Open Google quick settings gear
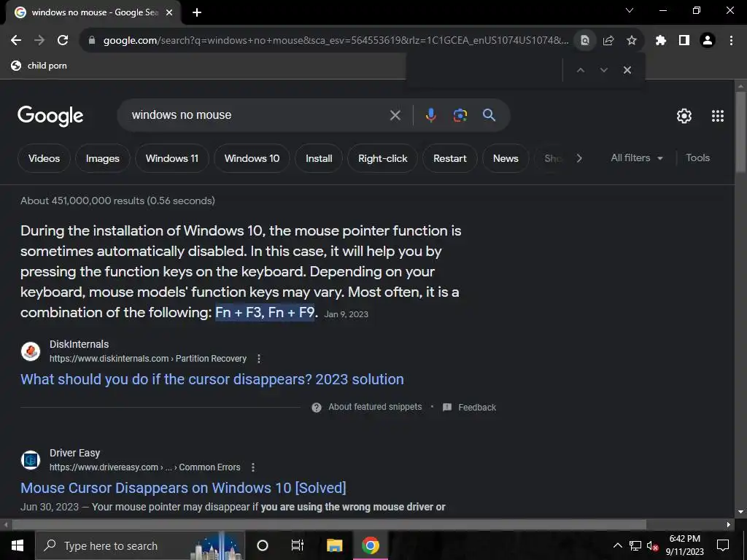747x560 pixels. tap(684, 116)
